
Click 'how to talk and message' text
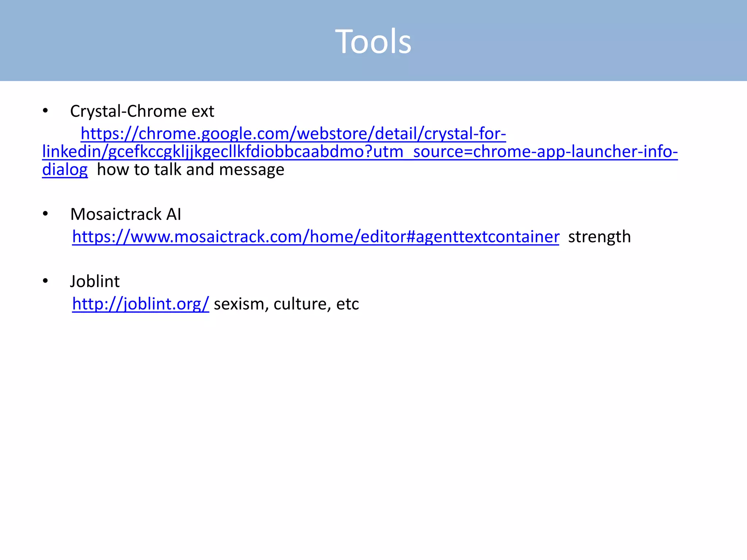click(190, 170)
